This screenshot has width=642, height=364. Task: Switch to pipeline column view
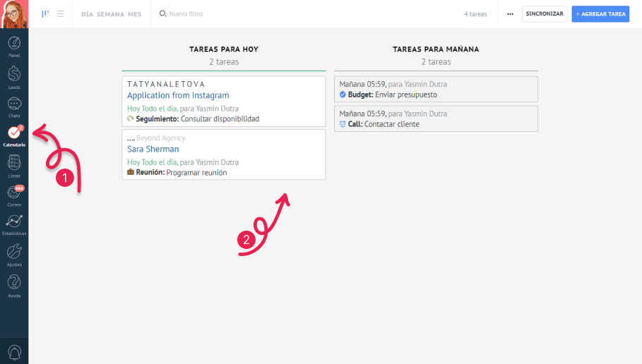[45, 13]
